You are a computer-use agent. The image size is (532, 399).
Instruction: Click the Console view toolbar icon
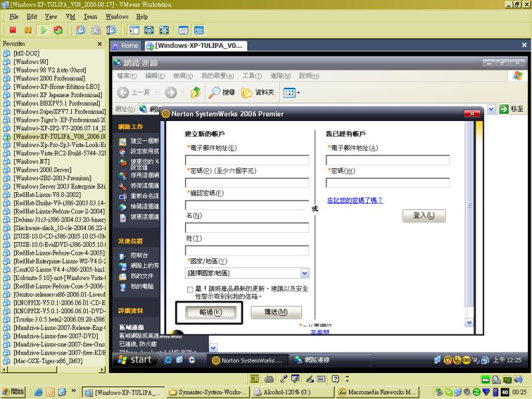[199, 30]
